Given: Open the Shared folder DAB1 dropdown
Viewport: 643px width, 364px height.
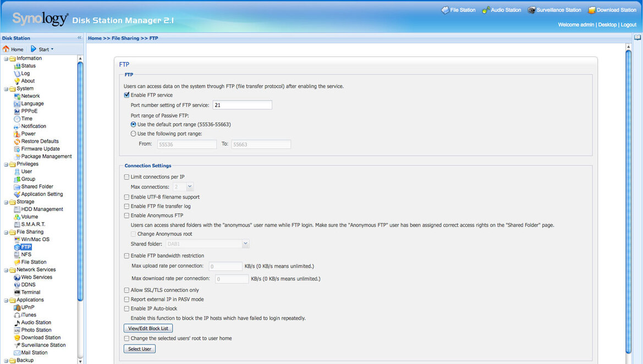Looking at the screenshot, I should pos(245,244).
